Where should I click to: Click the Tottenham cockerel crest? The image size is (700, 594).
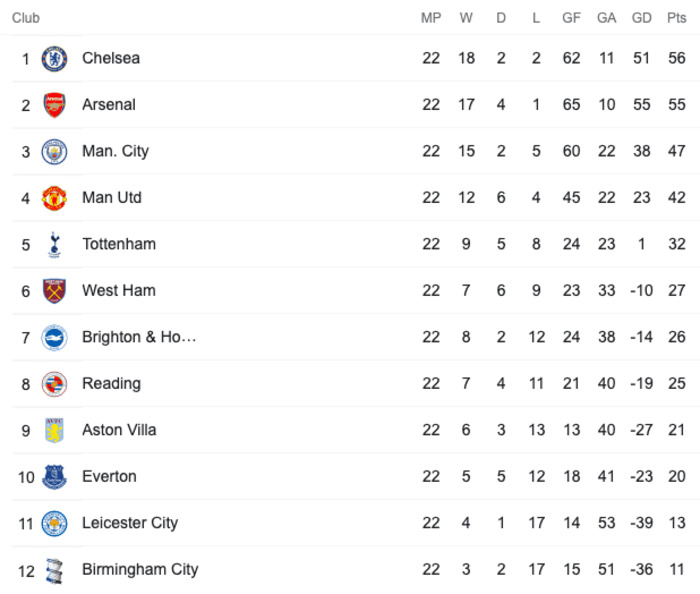tap(54, 245)
